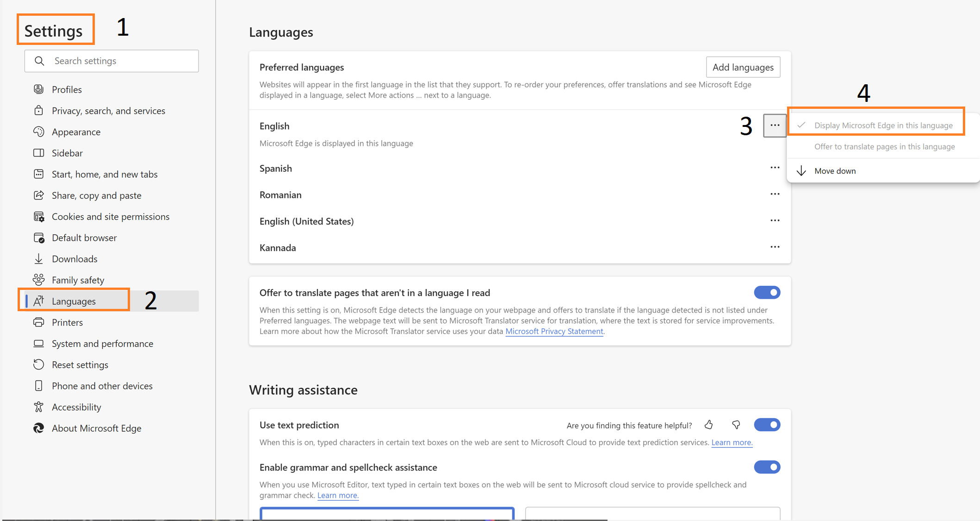
Task: Disable the Use text prediction toggle
Action: 767,425
